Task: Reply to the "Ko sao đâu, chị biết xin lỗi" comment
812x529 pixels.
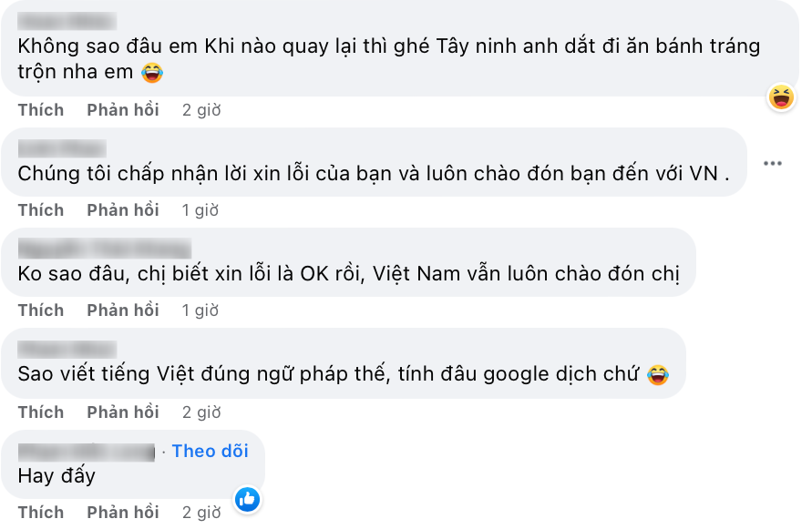Action: 123,310
